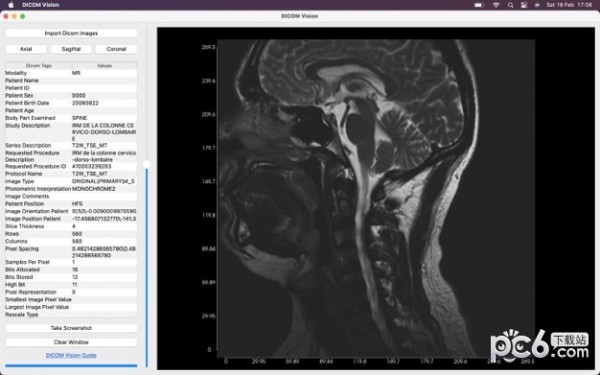Screen dimensions: 600x375
Task: Switch to Axial view
Action: point(26,49)
